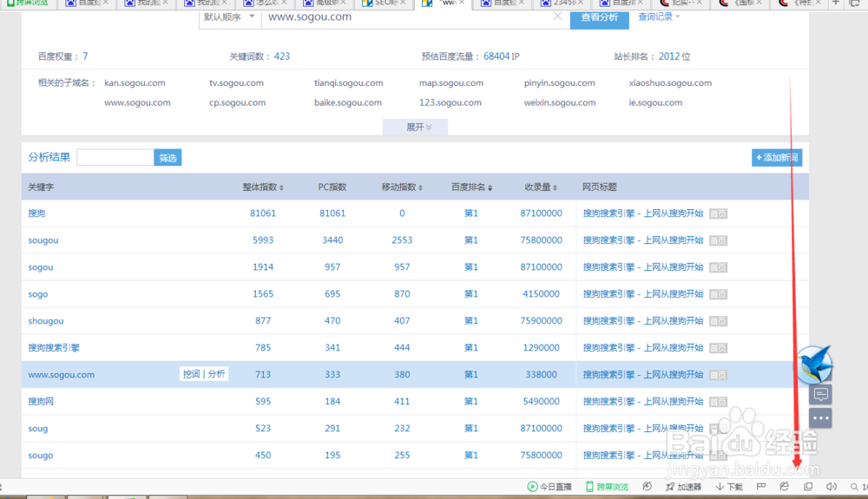Click 整体指数 value 5993
Viewport: 868px width, 499px height.
click(263, 240)
